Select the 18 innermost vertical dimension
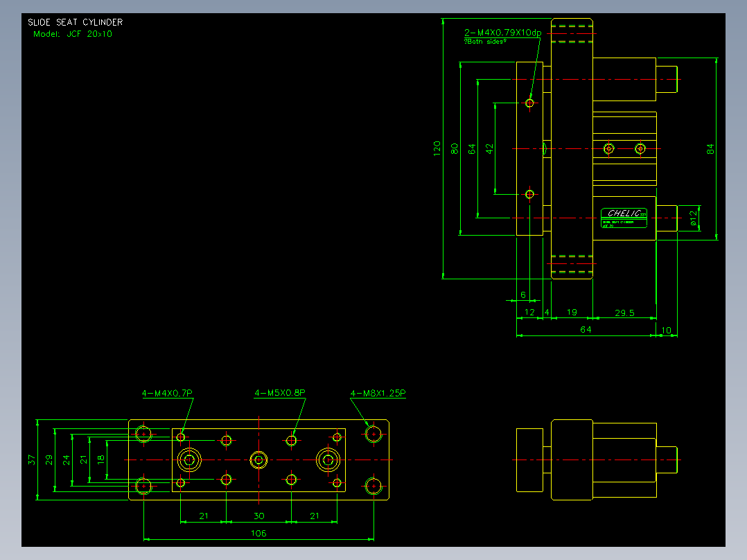The image size is (747, 560). tap(100, 460)
